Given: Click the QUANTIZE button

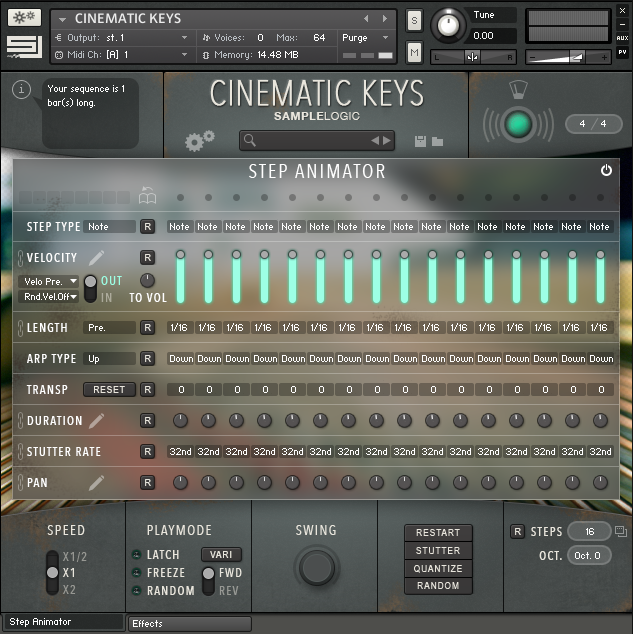Looking at the screenshot, I should click(x=438, y=568).
